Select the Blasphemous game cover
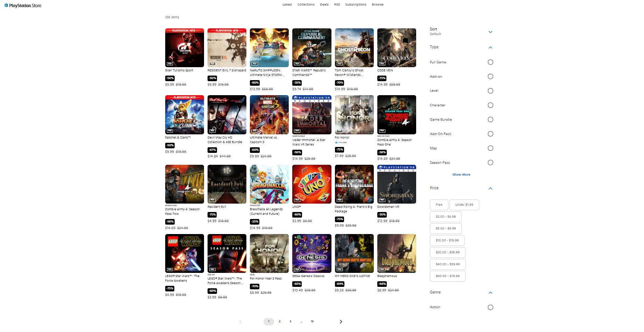The image size is (644, 332). point(397,253)
